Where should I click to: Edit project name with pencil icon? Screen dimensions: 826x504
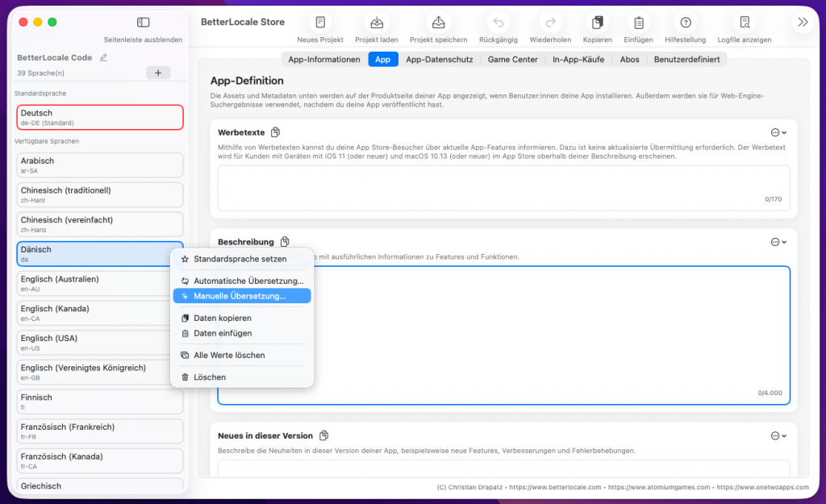tap(103, 58)
